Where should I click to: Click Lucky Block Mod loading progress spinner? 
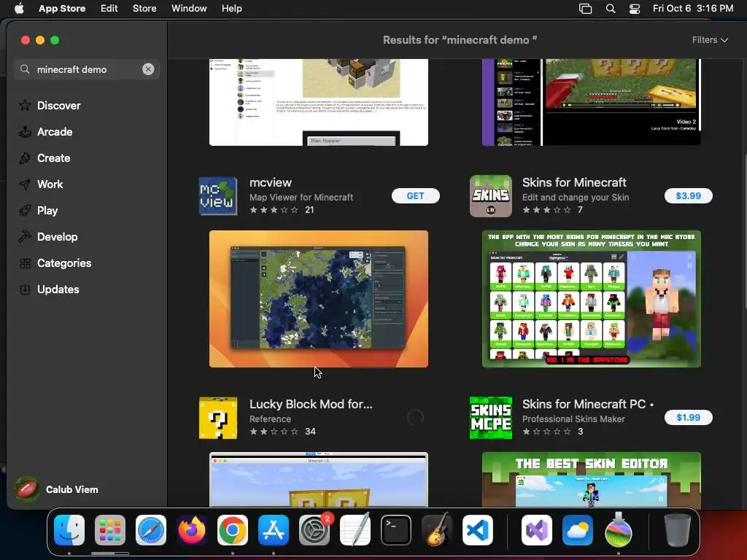pos(415,418)
